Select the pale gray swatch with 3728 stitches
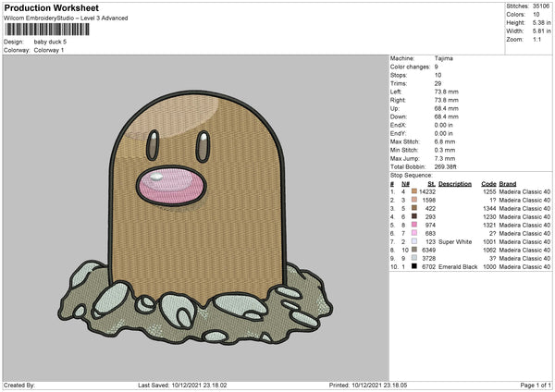 (414, 258)
